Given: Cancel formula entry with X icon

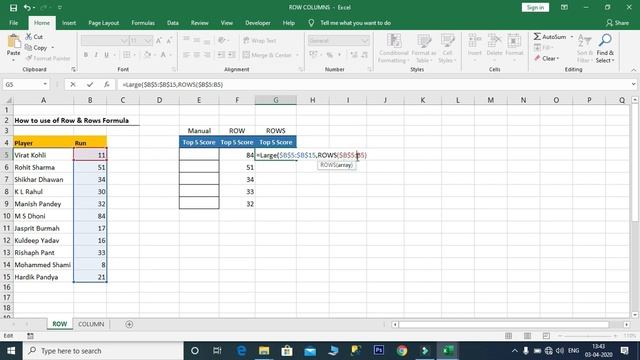Looking at the screenshot, I should (73, 84).
